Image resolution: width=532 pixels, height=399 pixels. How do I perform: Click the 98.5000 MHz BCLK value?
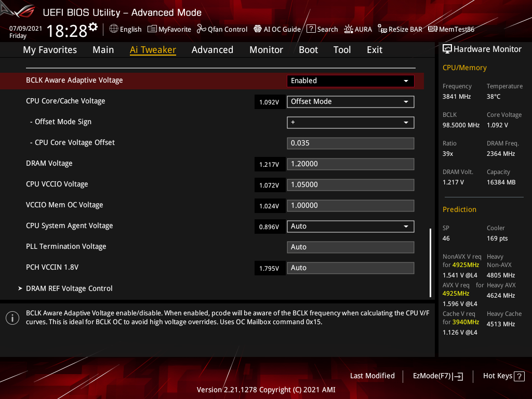pyautogui.click(x=461, y=125)
